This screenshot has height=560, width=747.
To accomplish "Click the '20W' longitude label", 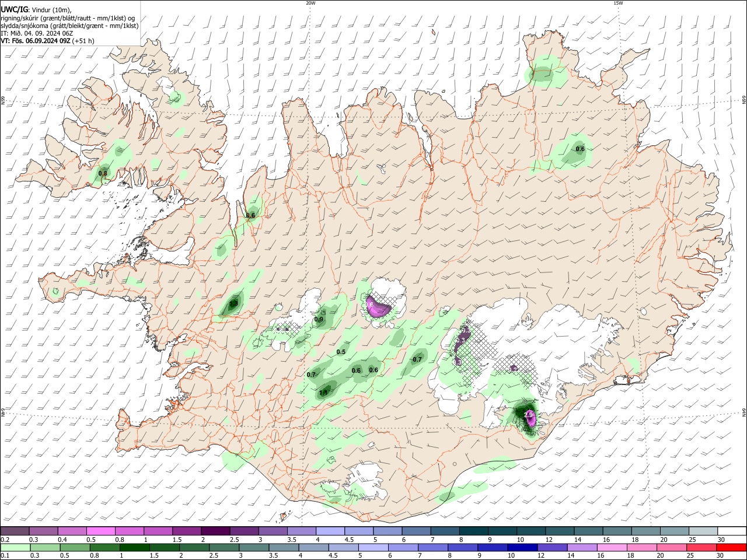I will point(310,3).
